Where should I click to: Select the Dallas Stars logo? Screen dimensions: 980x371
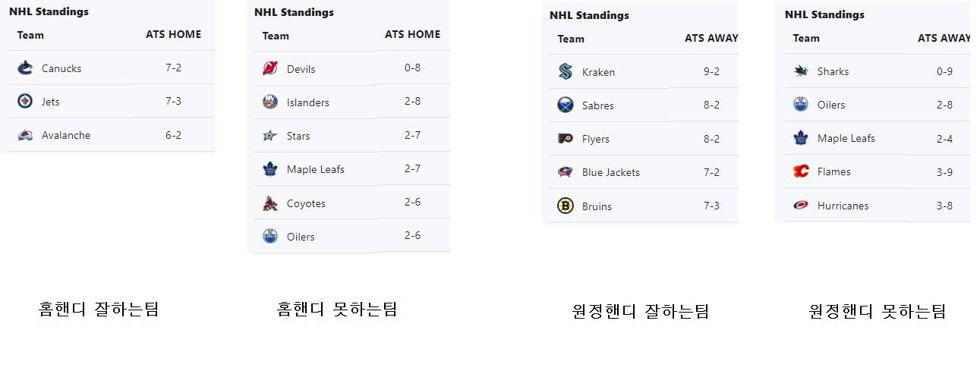click(270, 136)
